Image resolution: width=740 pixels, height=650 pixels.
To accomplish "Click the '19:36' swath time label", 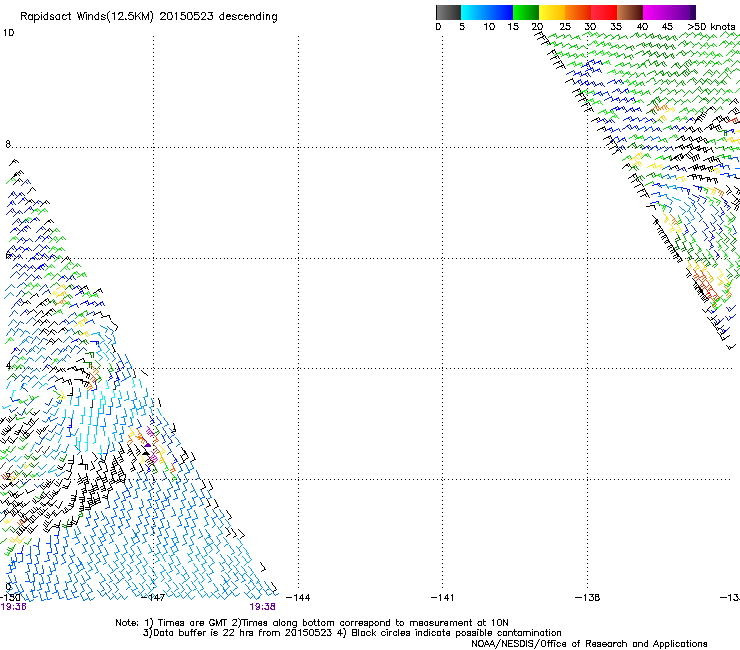I will point(14,607).
